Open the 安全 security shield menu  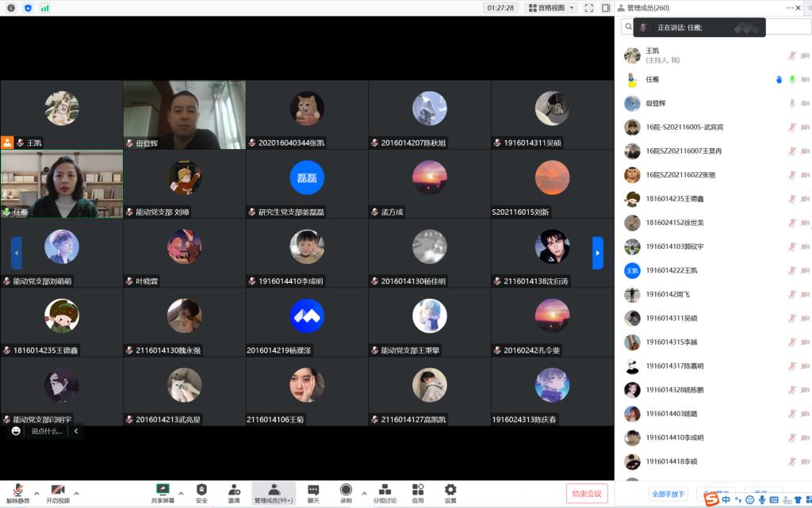click(x=201, y=493)
